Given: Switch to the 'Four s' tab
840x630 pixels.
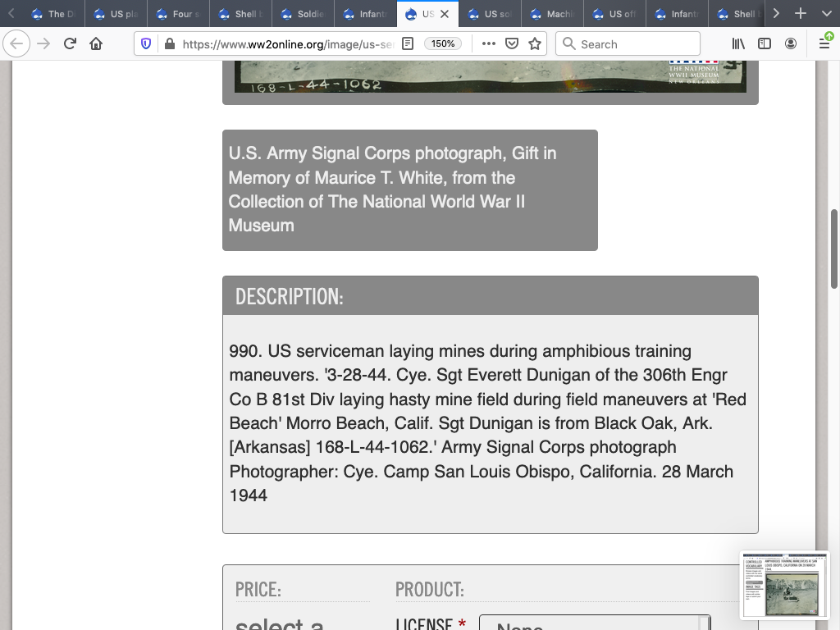Looking at the screenshot, I should (x=180, y=14).
